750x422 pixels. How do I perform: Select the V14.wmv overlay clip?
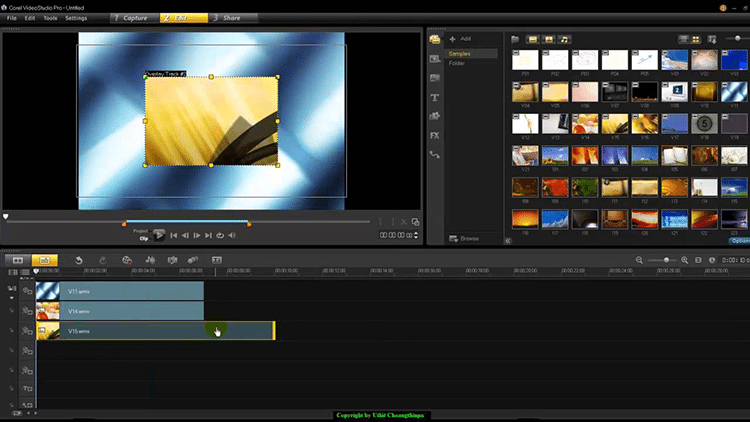pos(120,311)
